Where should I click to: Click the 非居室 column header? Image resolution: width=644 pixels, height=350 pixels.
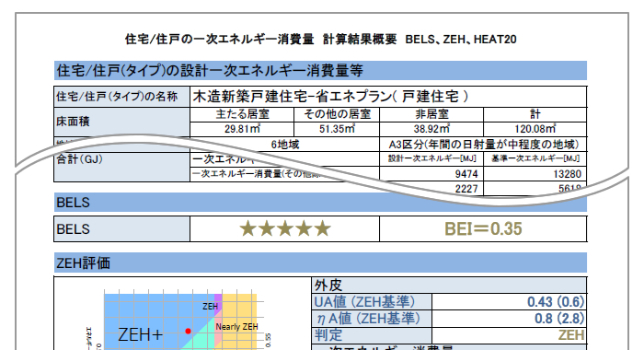[x=431, y=114]
